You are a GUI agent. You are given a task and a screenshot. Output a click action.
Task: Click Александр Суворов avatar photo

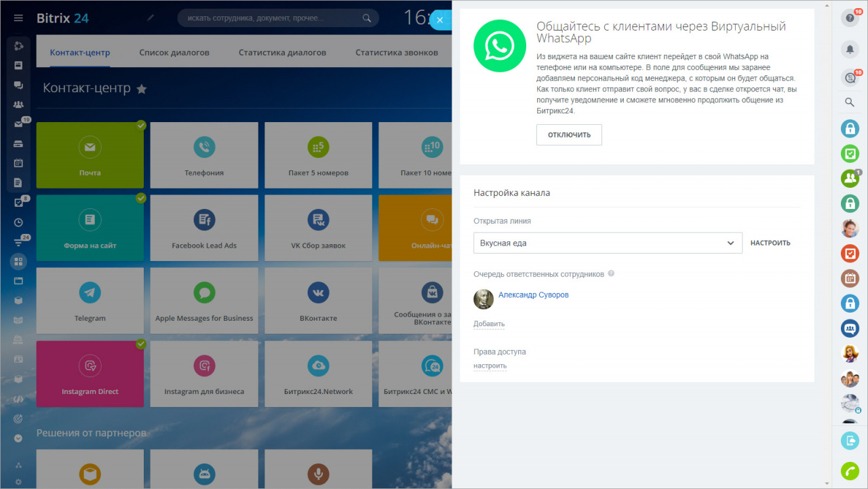pyautogui.click(x=484, y=299)
